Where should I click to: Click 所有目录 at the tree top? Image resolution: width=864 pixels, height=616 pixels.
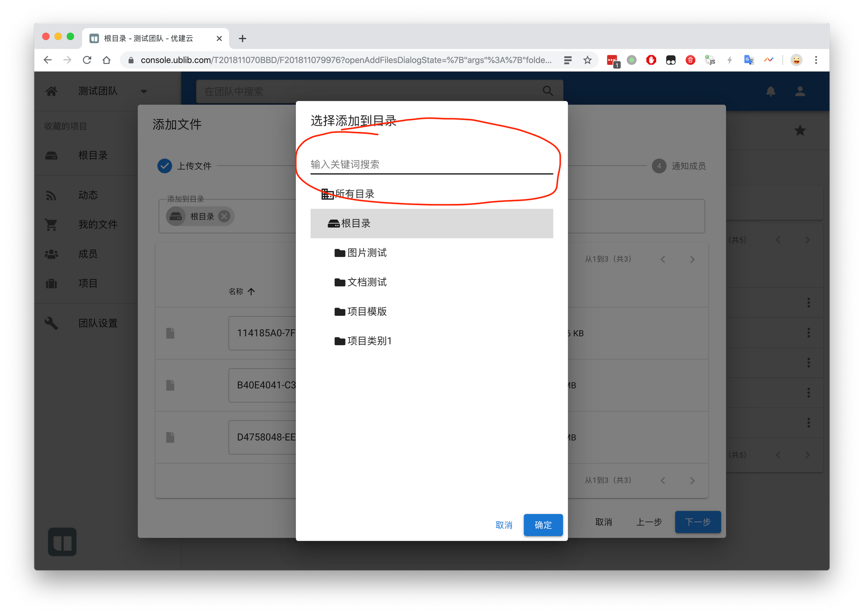point(354,194)
